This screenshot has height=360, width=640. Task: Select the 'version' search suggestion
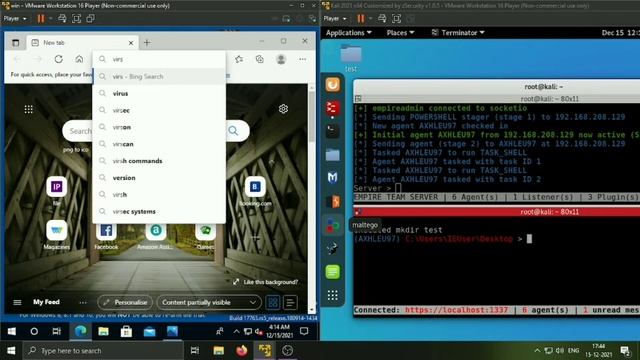159,178
